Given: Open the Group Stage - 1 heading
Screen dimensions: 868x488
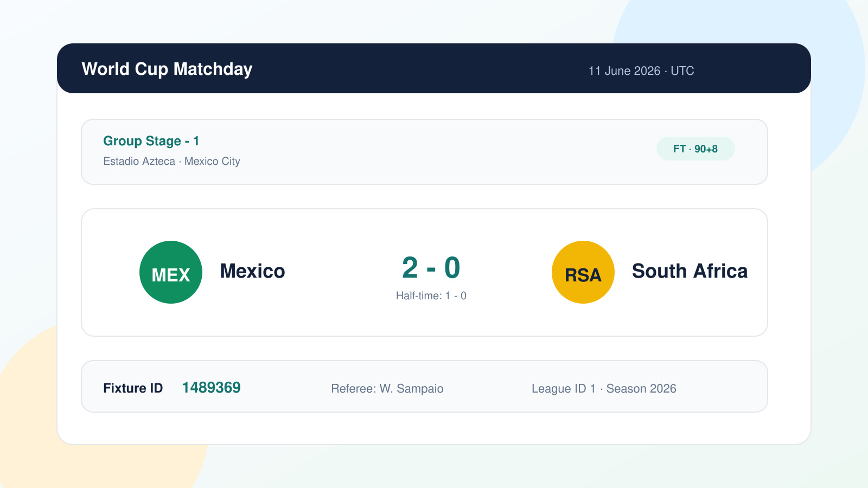Looking at the screenshot, I should (x=151, y=141).
